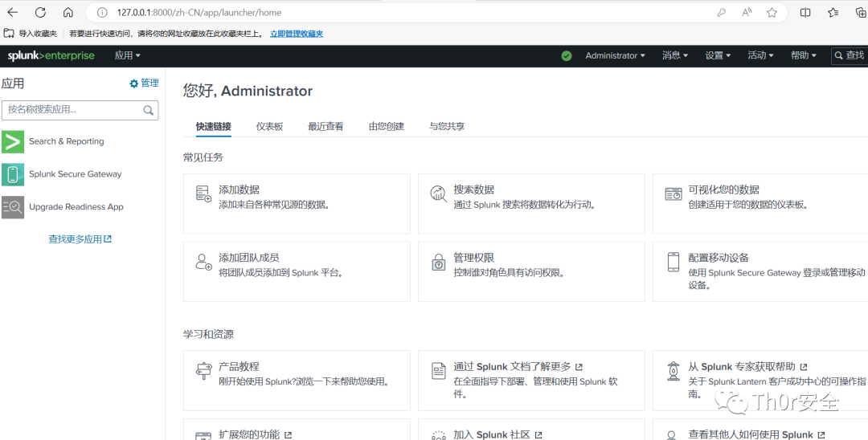This screenshot has height=440, width=868.
Task: Click the 搜索数据 card icon
Action: (439, 194)
